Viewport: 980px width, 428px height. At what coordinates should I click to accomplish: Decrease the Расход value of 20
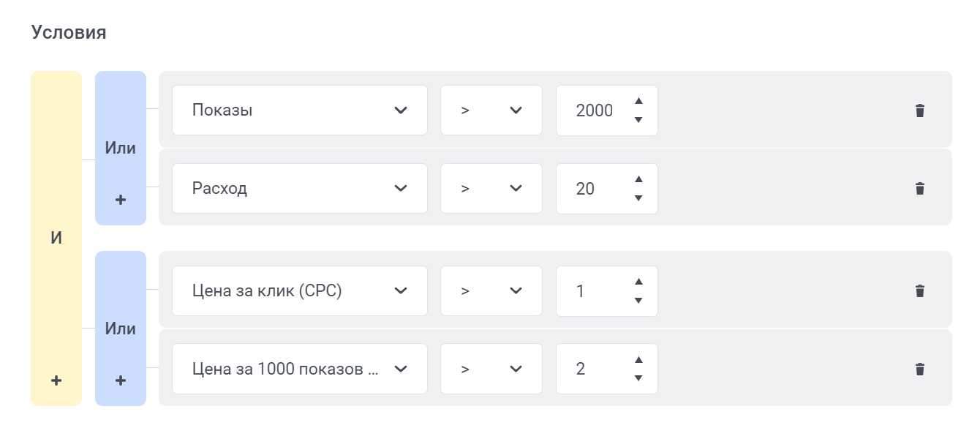pyautogui.click(x=638, y=198)
